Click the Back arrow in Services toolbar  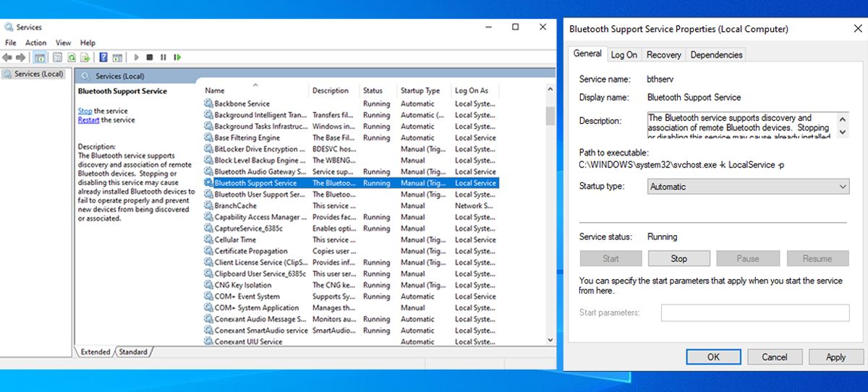pos(7,57)
